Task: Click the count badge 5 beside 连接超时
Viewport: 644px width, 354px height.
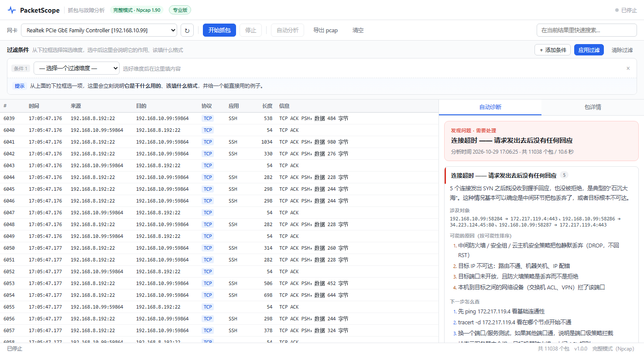Action: pos(564,175)
